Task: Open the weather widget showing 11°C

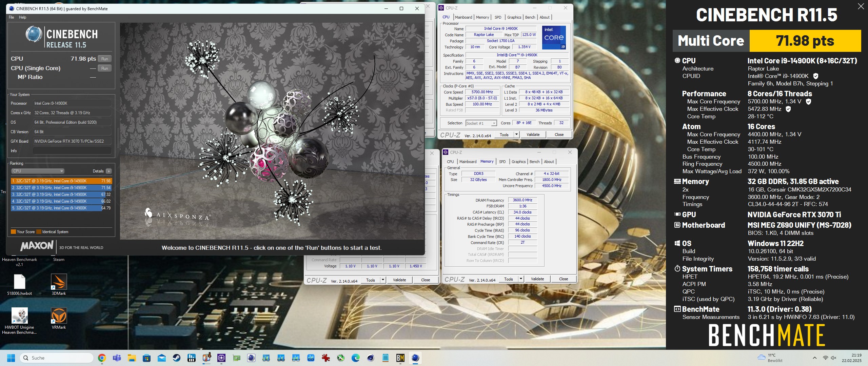Action: pos(770,358)
